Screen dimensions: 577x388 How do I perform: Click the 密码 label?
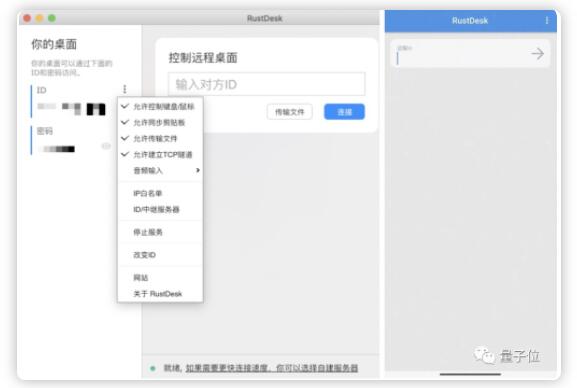click(45, 131)
